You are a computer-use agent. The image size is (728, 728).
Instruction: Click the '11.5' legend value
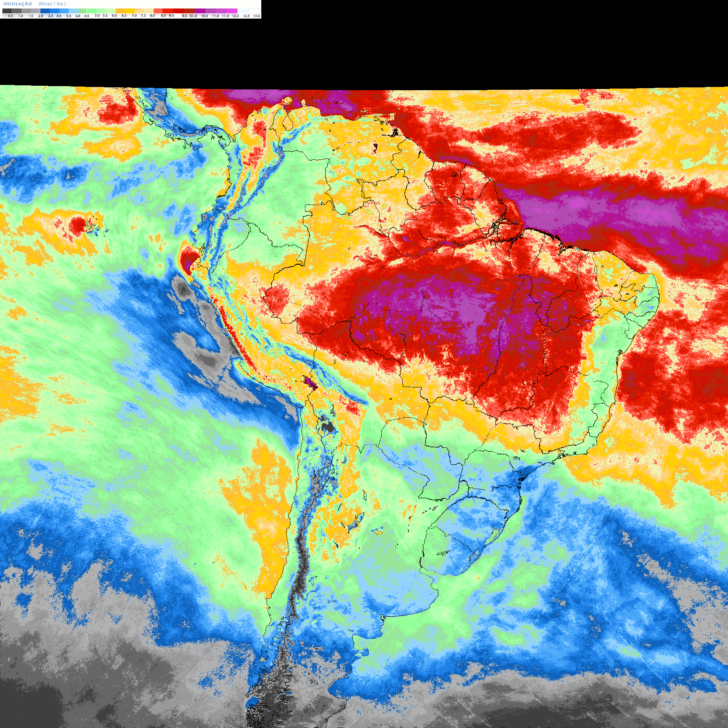[225, 16]
